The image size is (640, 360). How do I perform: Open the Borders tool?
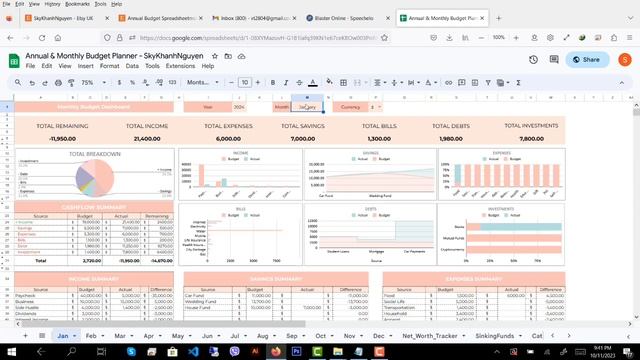pos(343,82)
